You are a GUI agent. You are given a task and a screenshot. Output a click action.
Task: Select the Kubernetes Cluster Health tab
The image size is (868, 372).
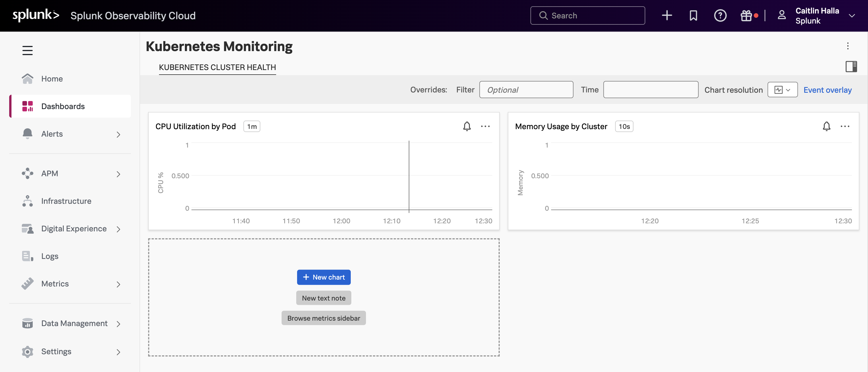(217, 67)
